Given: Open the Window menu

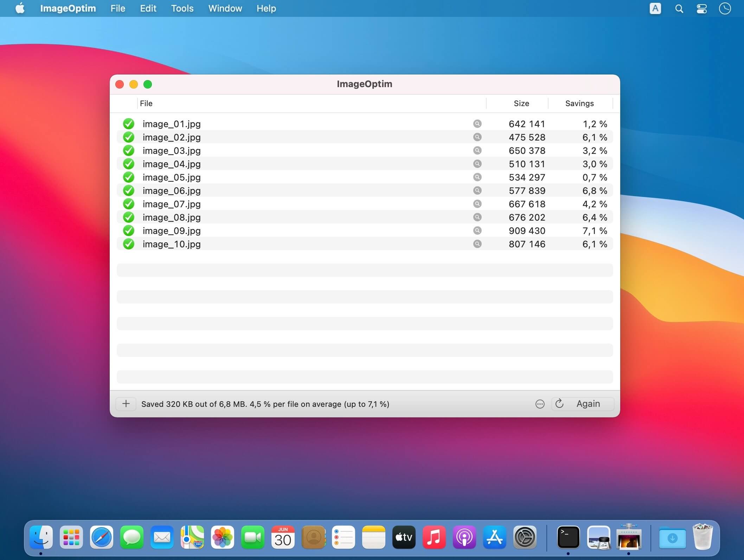Looking at the screenshot, I should click(225, 8).
